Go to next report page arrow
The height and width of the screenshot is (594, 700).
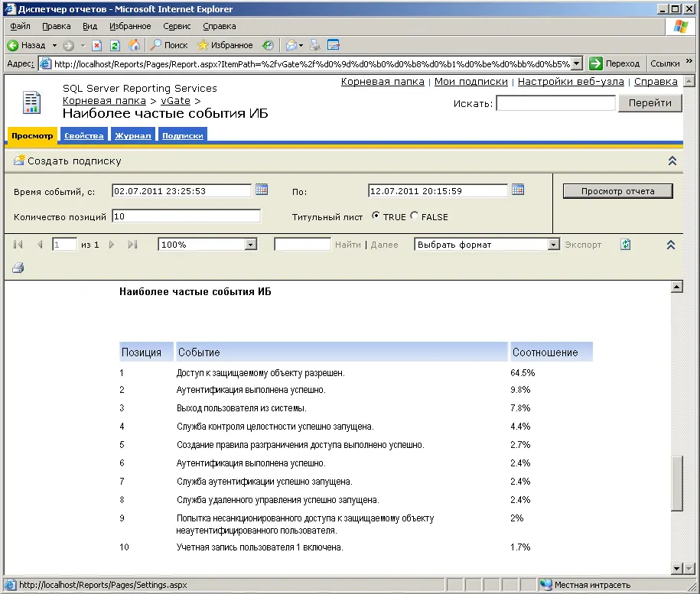coord(112,245)
